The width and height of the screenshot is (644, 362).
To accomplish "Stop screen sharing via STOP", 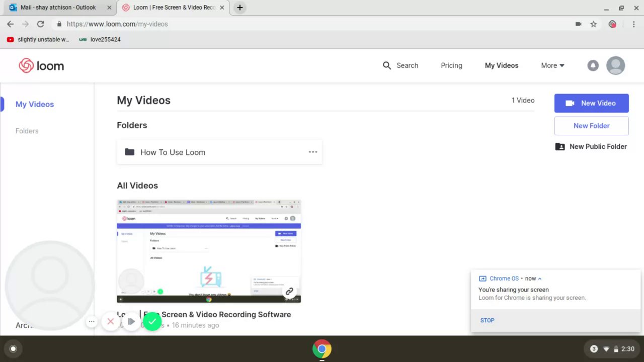I will pos(487,320).
